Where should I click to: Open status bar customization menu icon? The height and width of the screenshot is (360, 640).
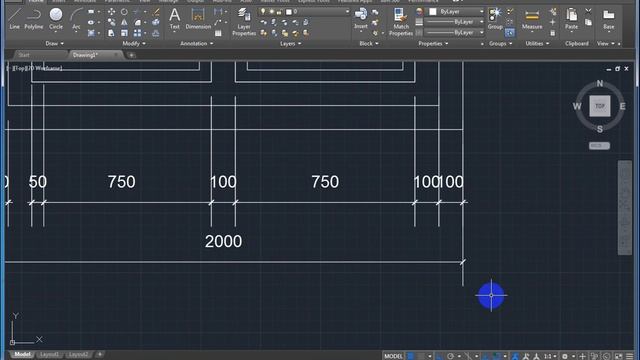pyautogui.click(x=630, y=356)
